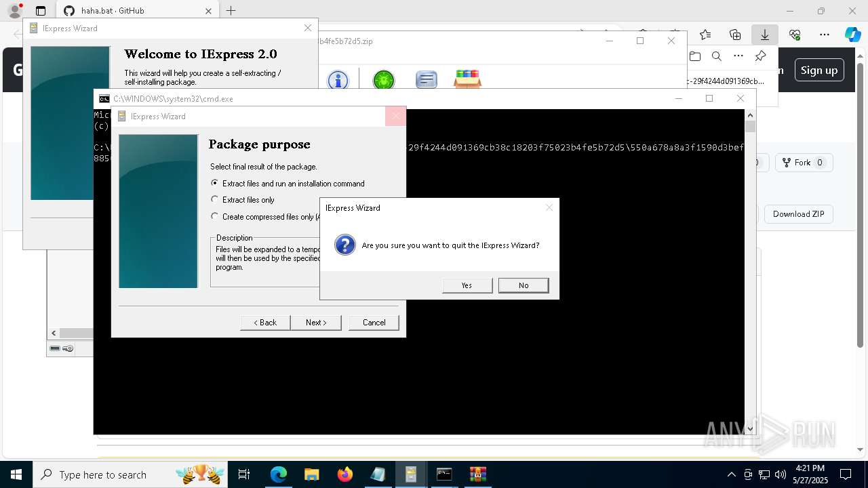Open Edge Favorites star icon

point(705,35)
